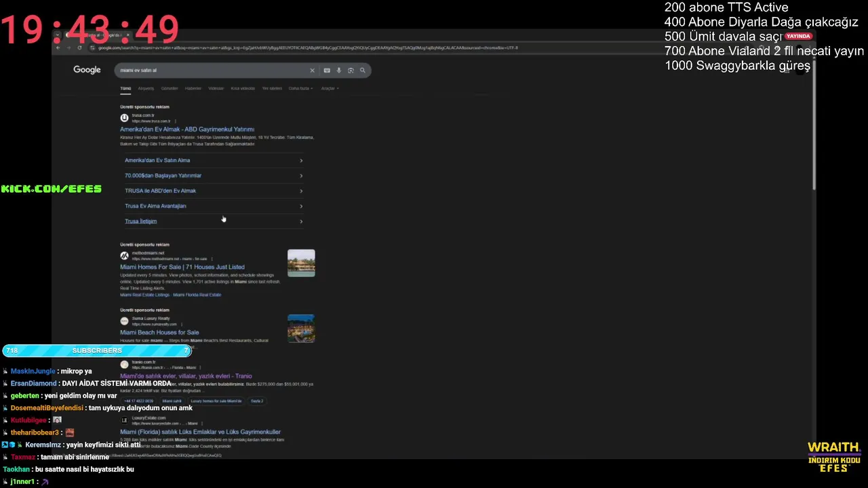Go to Google homepage via logo

point(87,70)
